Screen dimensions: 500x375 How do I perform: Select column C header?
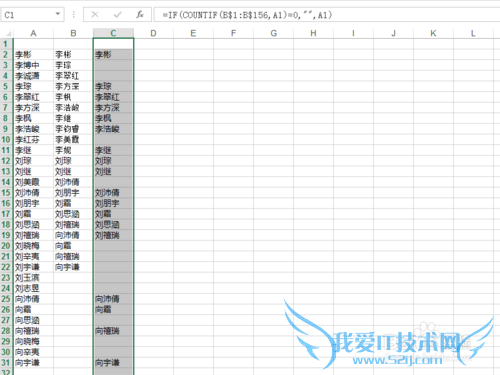pyautogui.click(x=113, y=33)
